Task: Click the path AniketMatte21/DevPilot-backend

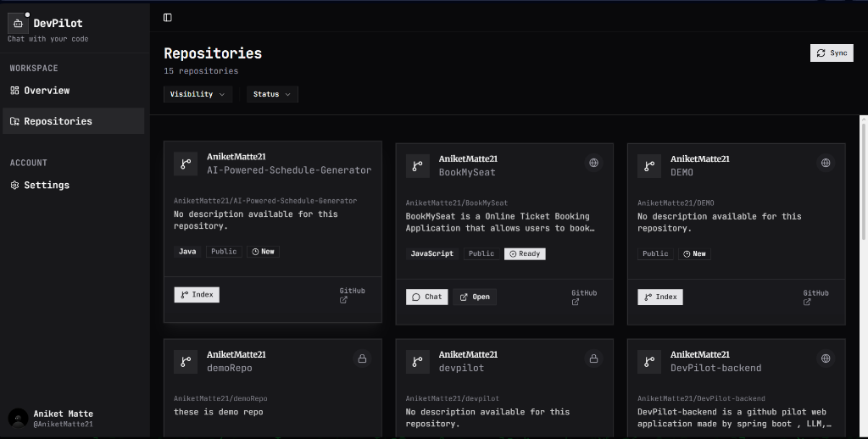Action: click(701, 398)
